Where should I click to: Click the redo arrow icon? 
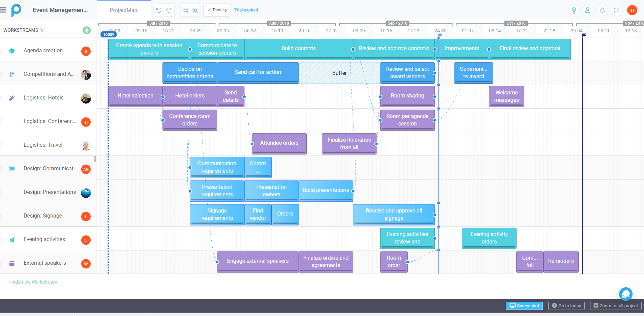pos(169,10)
